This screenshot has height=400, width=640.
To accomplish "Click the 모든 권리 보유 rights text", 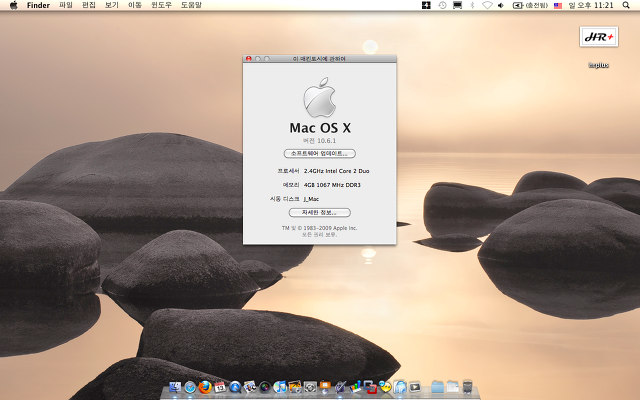I will pos(320,235).
